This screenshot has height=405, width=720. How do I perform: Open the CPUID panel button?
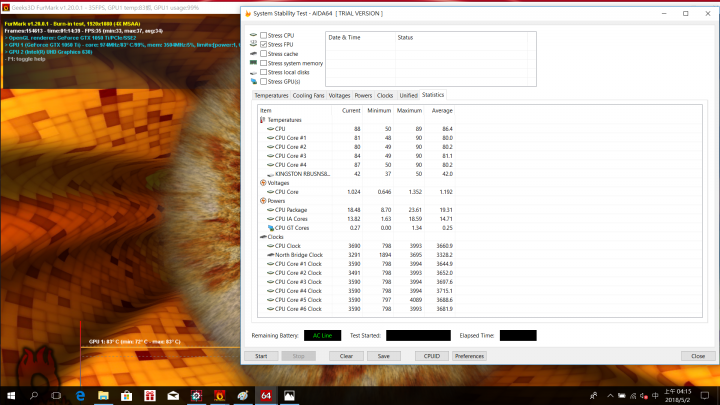432,356
